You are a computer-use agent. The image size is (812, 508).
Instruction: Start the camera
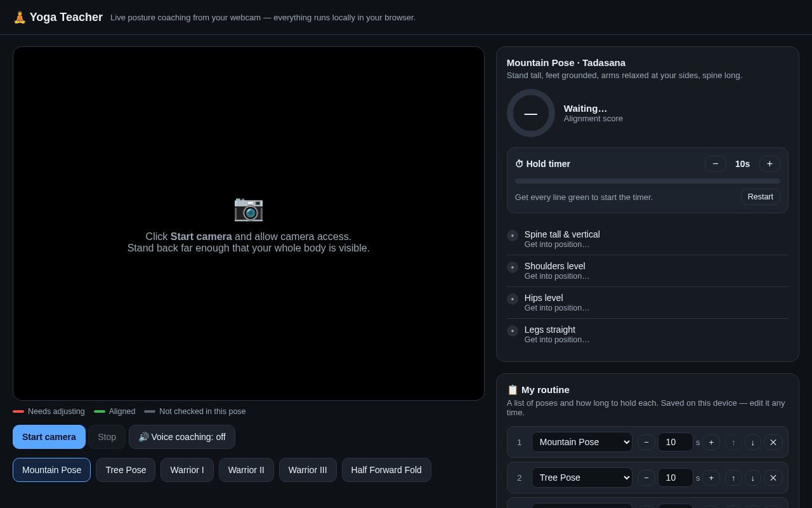tap(49, 437)
